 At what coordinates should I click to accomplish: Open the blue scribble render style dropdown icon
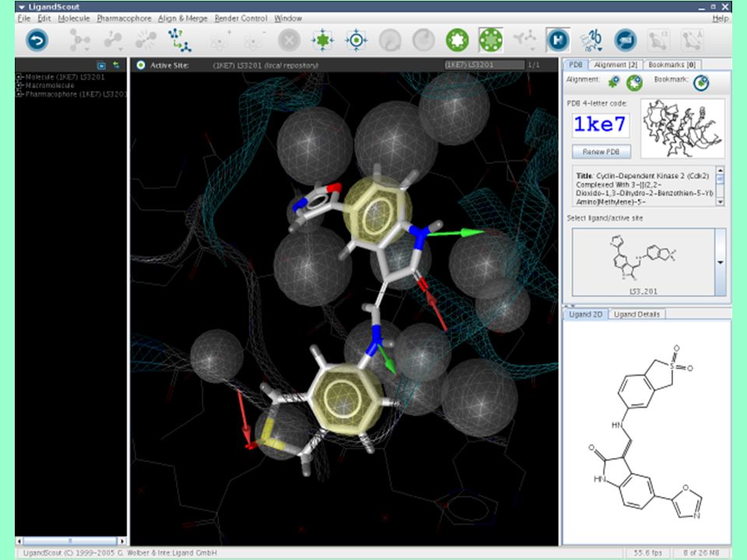(x=591, y=40)
